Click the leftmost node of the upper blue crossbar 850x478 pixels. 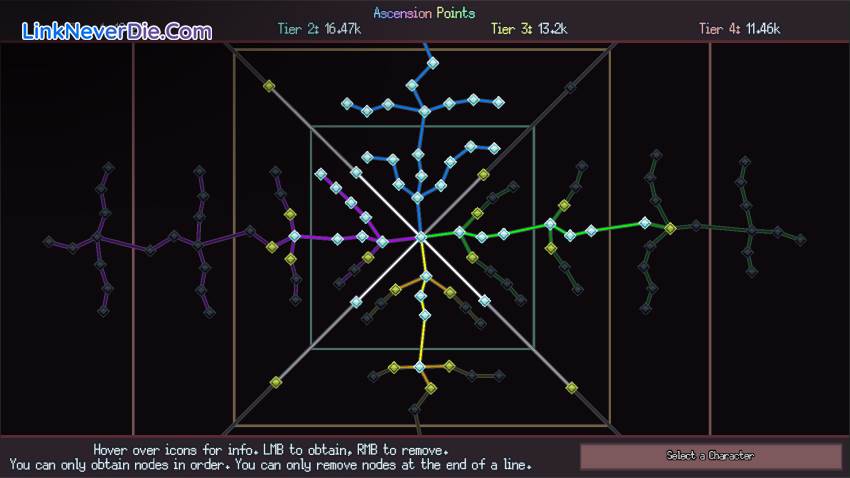[346, 103]
